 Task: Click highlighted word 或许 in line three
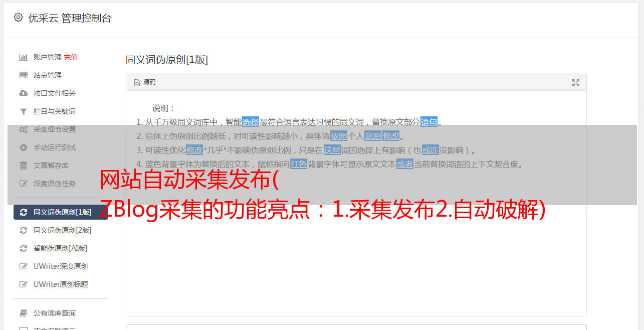[x=430, y=150]
